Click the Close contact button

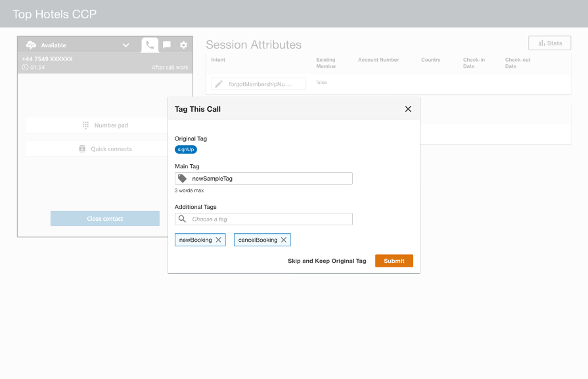(105, 218)
